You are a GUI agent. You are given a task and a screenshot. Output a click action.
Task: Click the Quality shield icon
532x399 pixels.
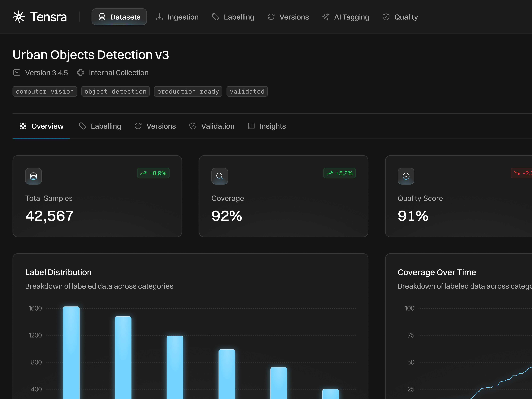tap(386, 17)
